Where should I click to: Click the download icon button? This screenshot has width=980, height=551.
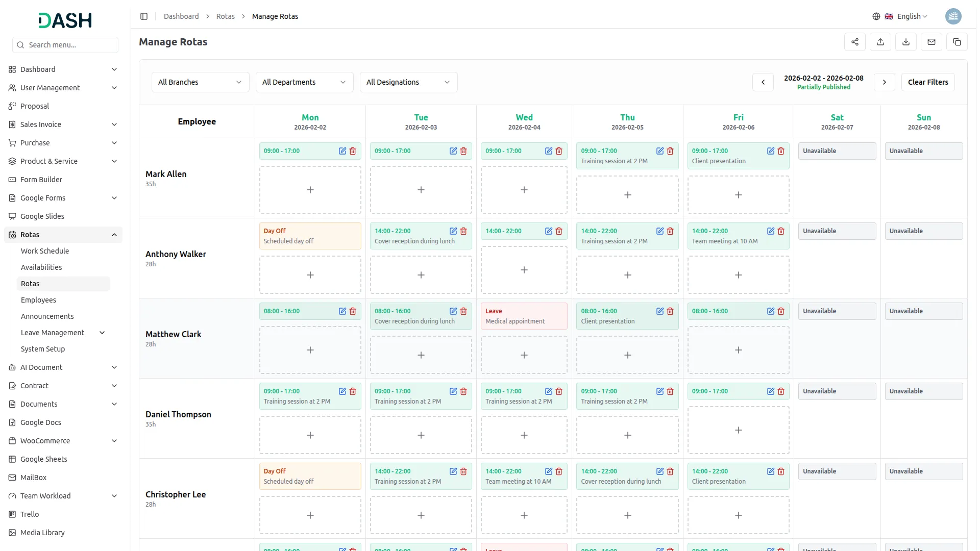point(906,42)
